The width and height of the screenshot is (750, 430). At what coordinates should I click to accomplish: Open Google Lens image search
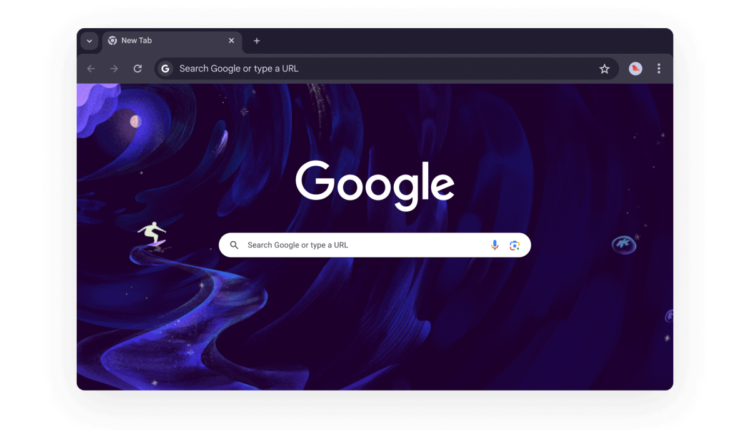point(514,245)
